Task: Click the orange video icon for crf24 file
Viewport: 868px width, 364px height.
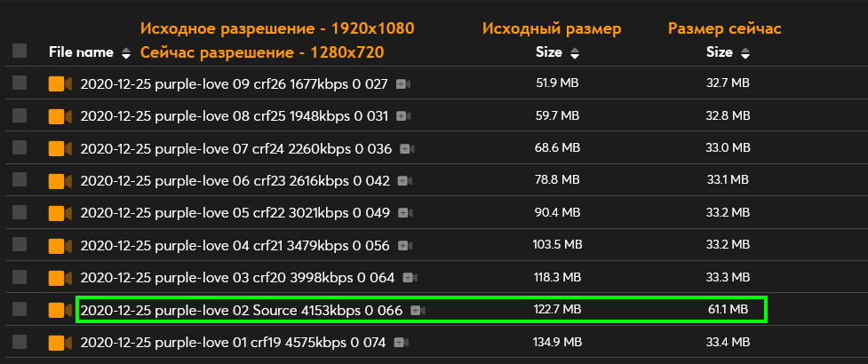Action: (x=60, y=148)
